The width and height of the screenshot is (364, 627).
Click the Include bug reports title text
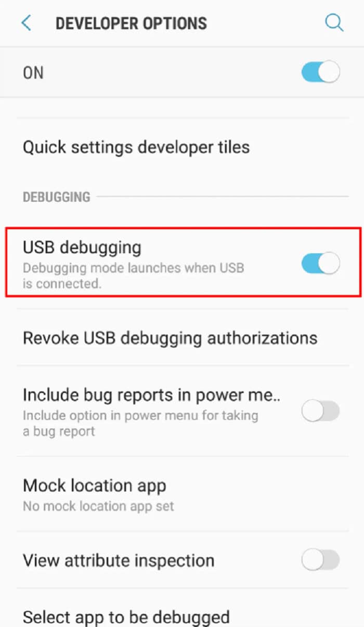tap(151, 396)
